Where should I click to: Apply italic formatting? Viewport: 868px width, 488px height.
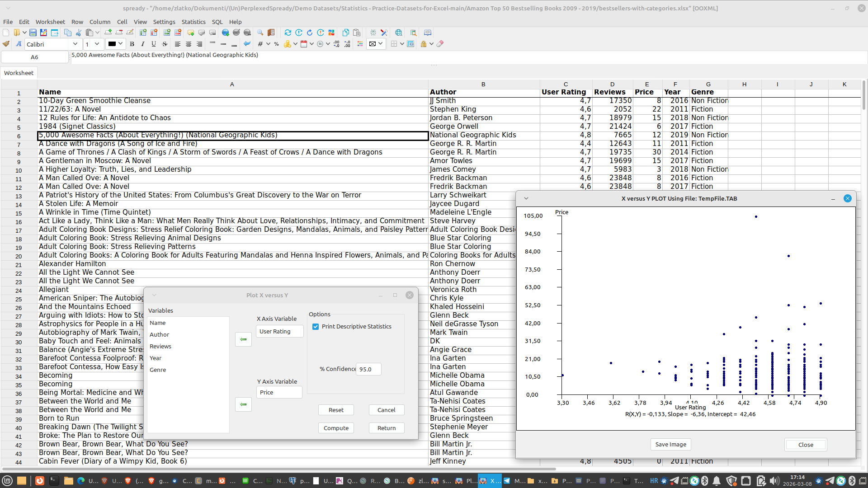143,44
